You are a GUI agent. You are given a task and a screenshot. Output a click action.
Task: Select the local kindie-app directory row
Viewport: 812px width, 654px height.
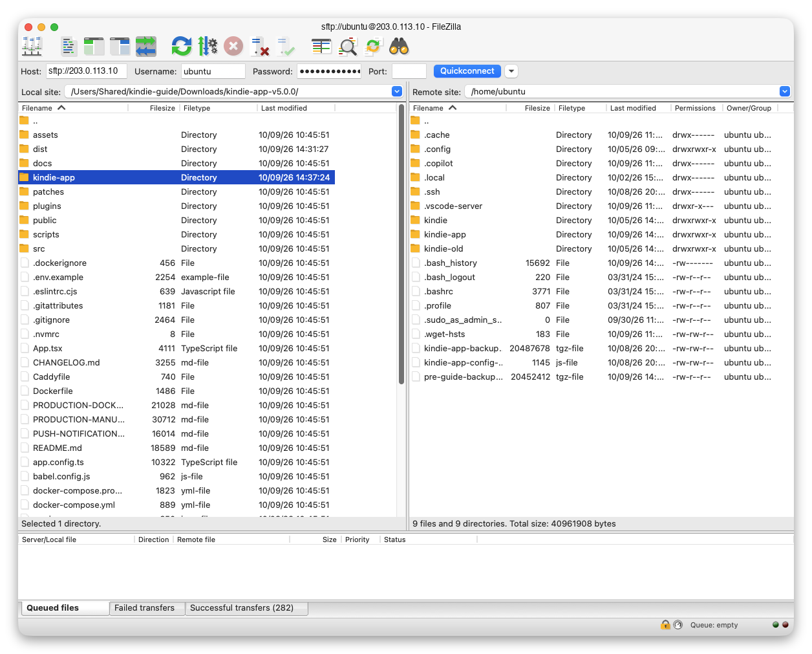[x=176, y=177]
